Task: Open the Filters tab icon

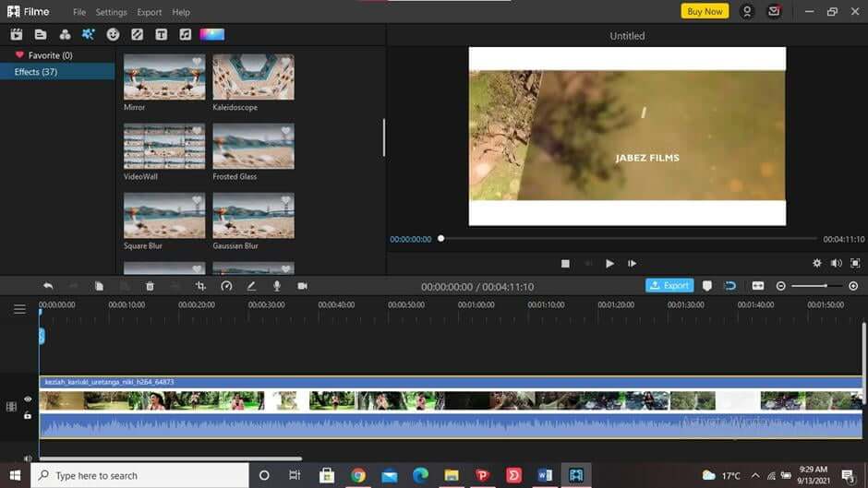Action: [65, 34]
